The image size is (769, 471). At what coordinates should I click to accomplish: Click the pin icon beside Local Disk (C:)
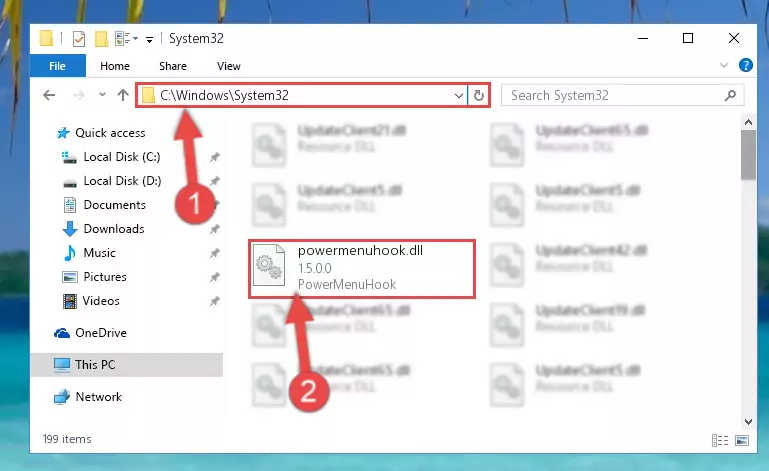tap(214, 157)
